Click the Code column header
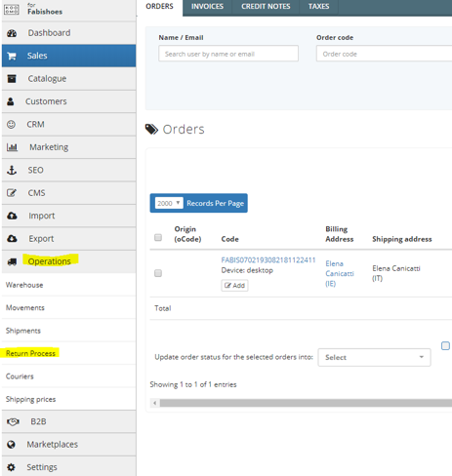The width and height of the screenshot is (452, 476). pyautogui.click(x=229, y=239)
